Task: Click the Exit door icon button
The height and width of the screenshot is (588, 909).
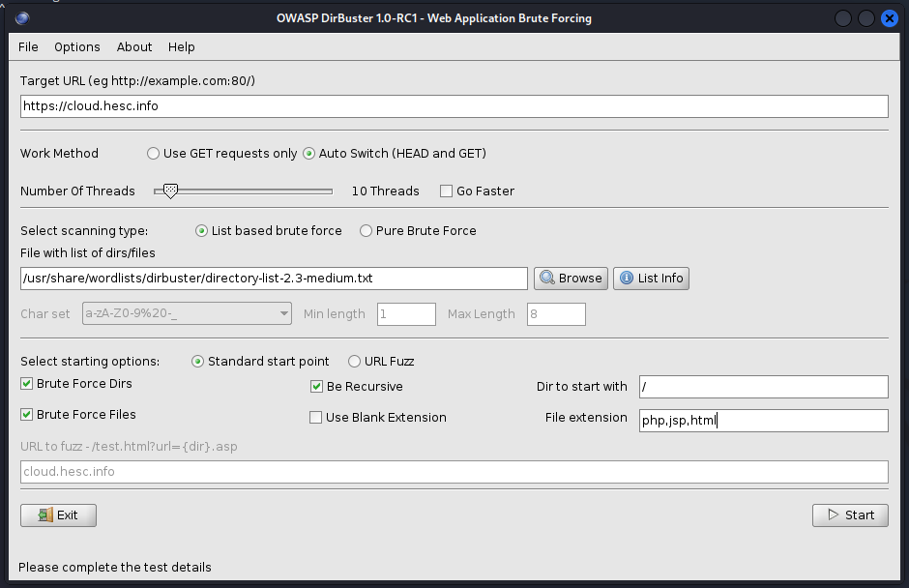Action: [58, 515]
